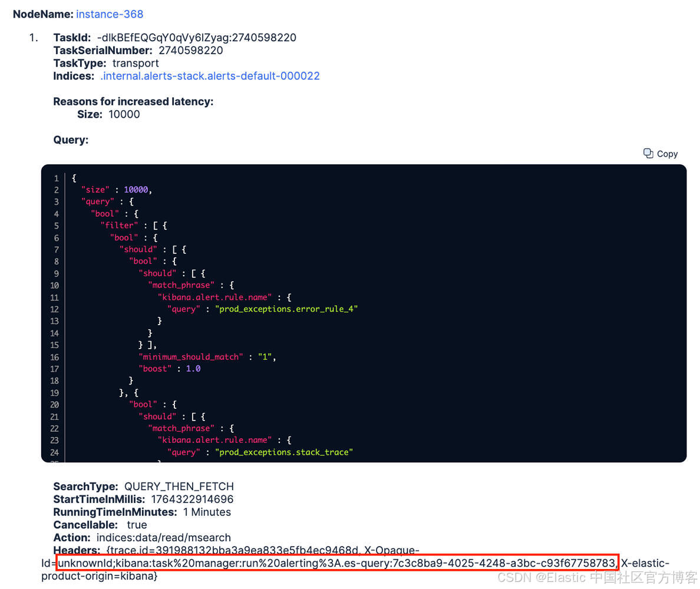Click the Reasons for increased latency heading

[133, 101]
